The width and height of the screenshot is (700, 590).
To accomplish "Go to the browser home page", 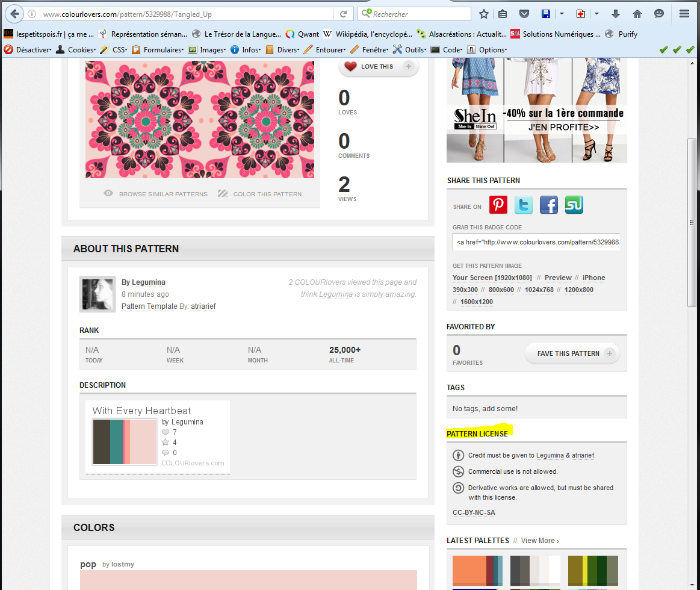I will 637,14.
